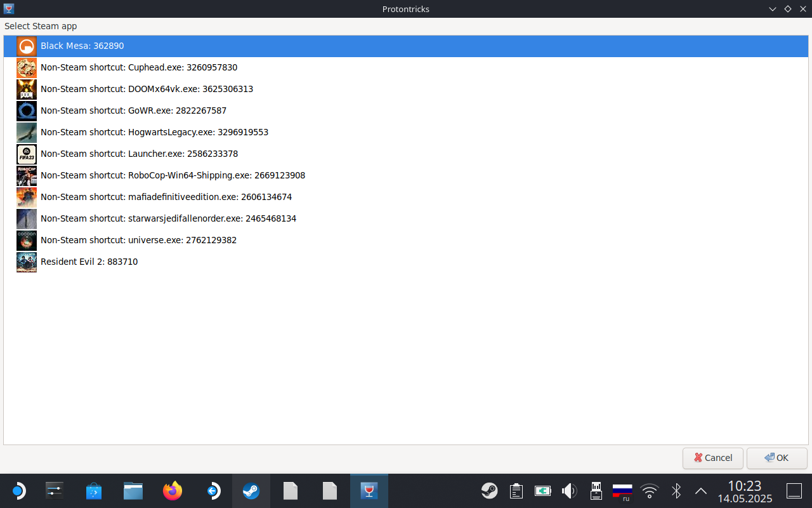Select the row "HogwartsLegacy.exe: 3296919553"

pyautogui.click(x=405, y=133)
